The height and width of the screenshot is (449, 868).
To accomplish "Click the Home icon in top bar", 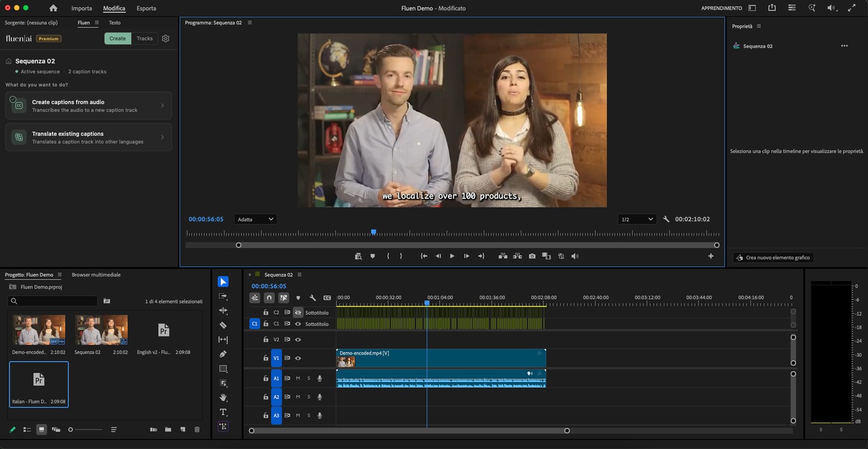I will [53, 8].
